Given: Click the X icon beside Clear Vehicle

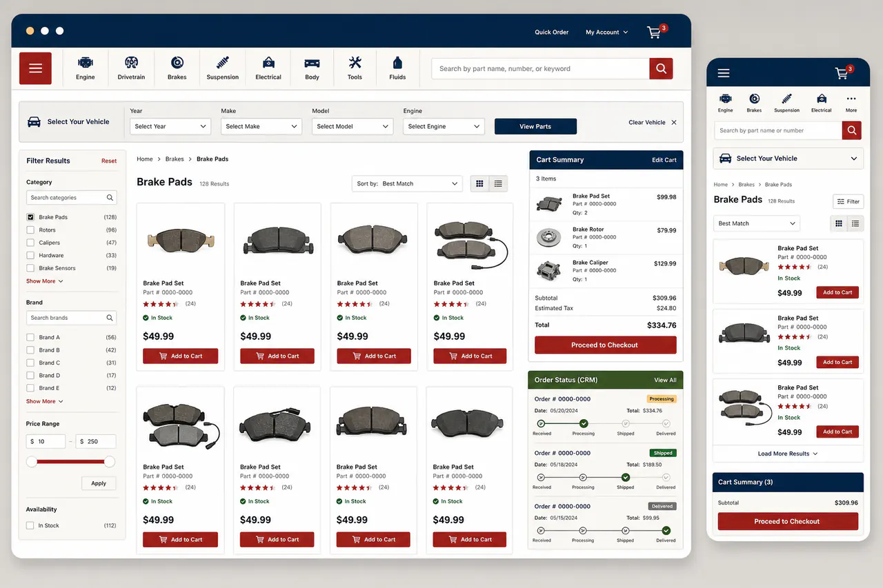Looking at the screenshot, I should pyautogui.click(x=674, y=123).
